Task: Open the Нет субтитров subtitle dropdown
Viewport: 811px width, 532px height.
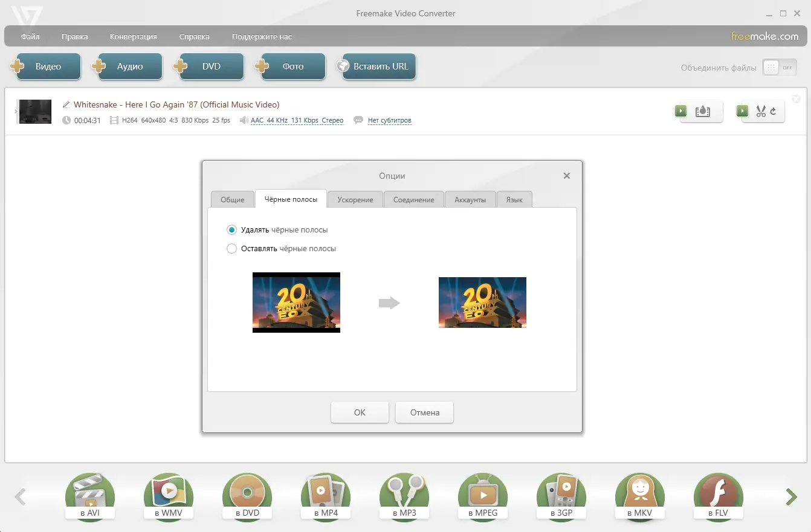Action: point(390,121)
